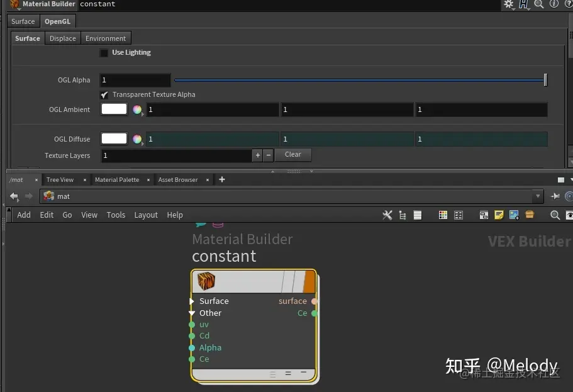Click the find node magnifier icon

point(555,215)
